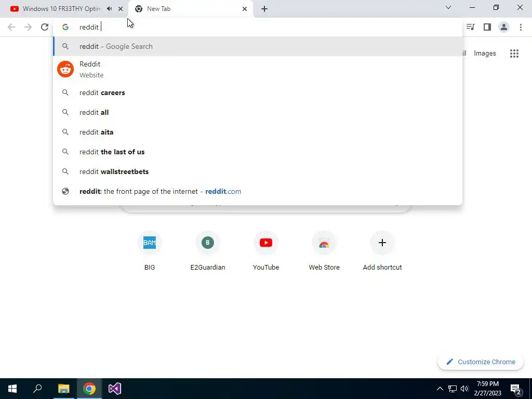Select the New Tab tab

[x=191, y=9]
